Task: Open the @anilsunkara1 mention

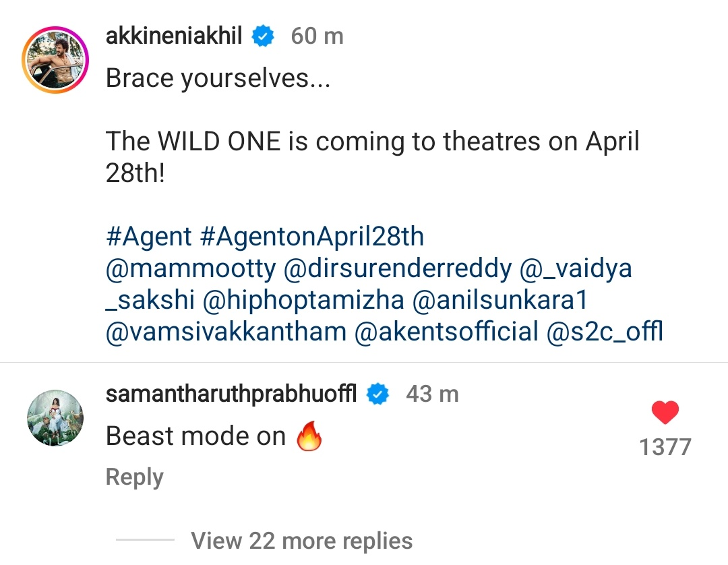Action: [x=504, y=301]
